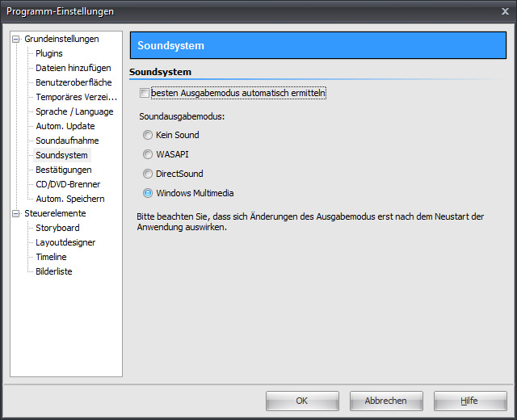Open 'Autom. Update' settings
Screen dimensions: 517x420
click(x=65, y=126)
